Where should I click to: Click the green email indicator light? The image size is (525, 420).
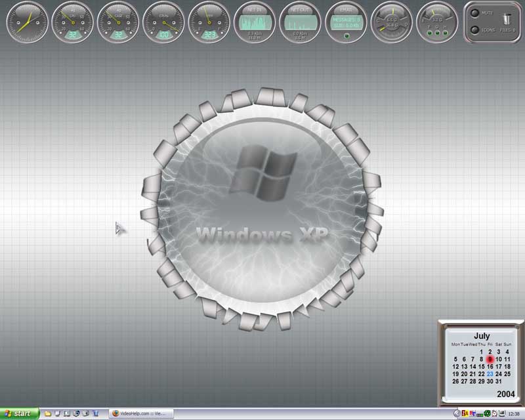coord(346,36)
